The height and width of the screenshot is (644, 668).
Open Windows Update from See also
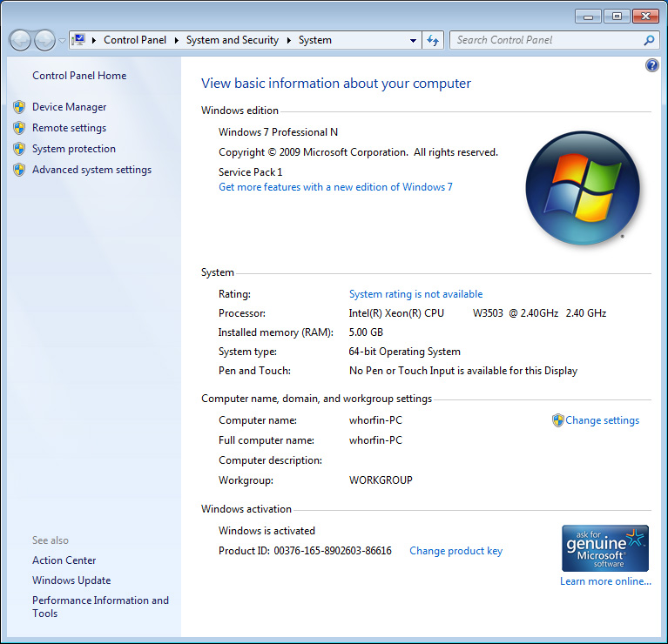coord(71,580)
